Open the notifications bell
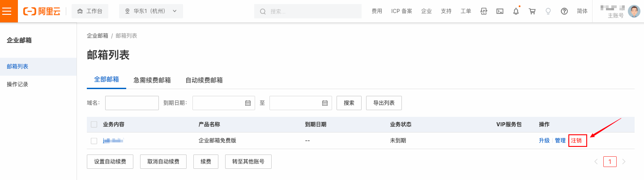The width and height of the screenshot is (644, 180). coord(516,11)
